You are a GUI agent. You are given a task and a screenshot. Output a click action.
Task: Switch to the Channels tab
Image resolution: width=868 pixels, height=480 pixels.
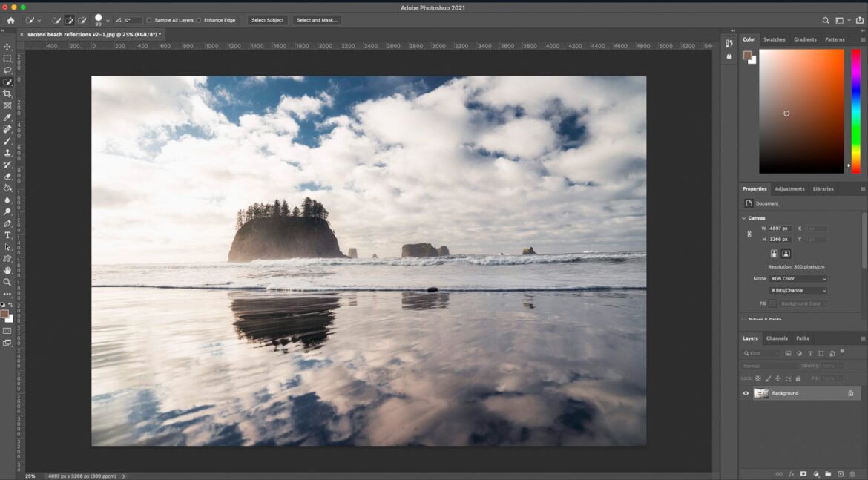(x=776, y=338)
